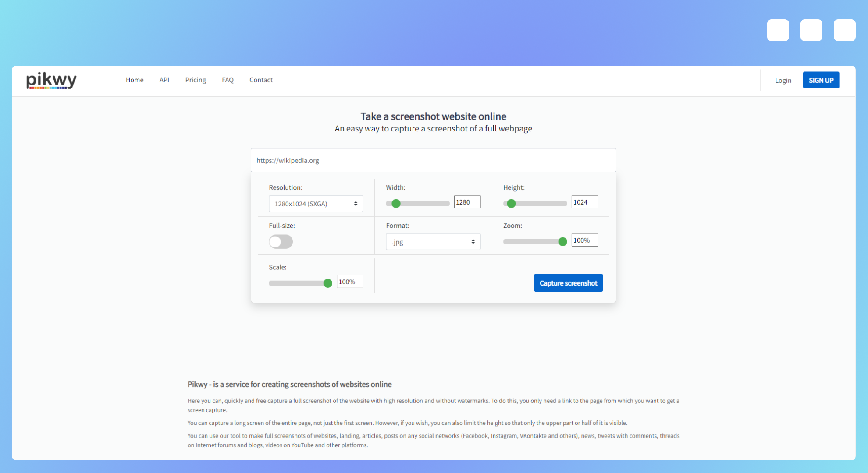Click the Capture screenshot button
The width and height of the screenshot is (868, 473).
(568, 283)
